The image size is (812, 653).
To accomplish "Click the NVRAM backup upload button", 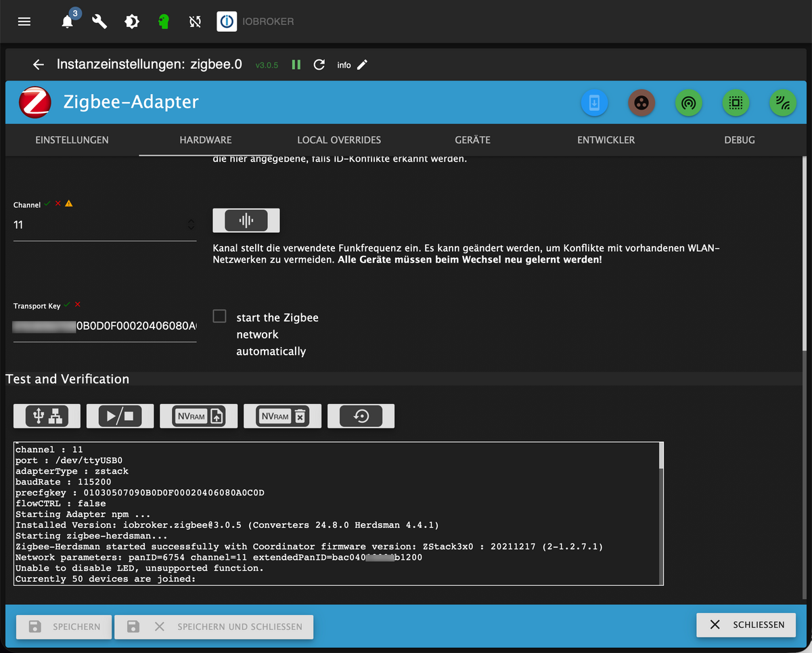I will point(198,416).
